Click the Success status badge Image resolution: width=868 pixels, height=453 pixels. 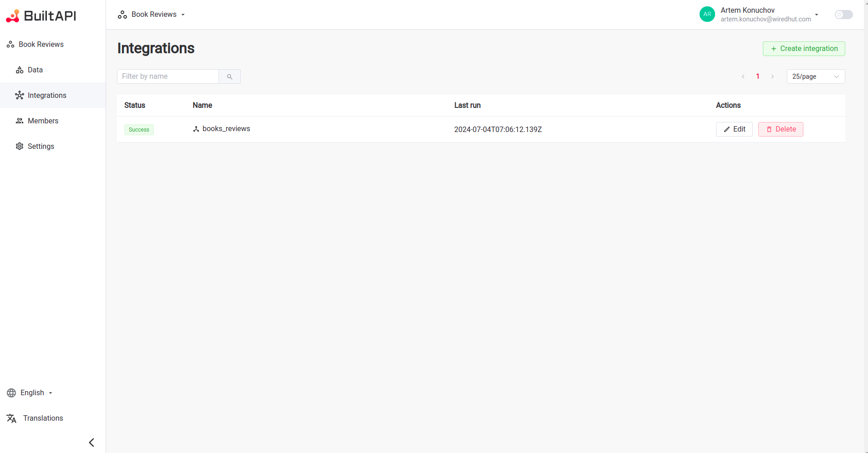139,130
